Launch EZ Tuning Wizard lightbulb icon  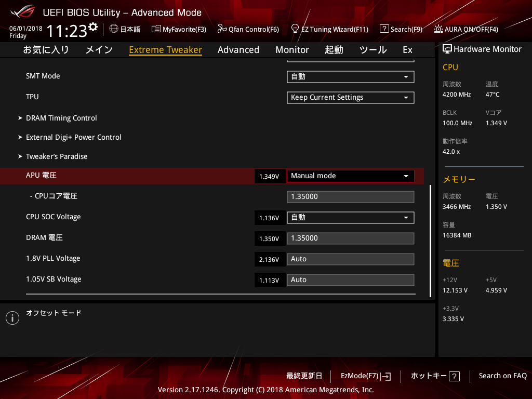(295, 29)
